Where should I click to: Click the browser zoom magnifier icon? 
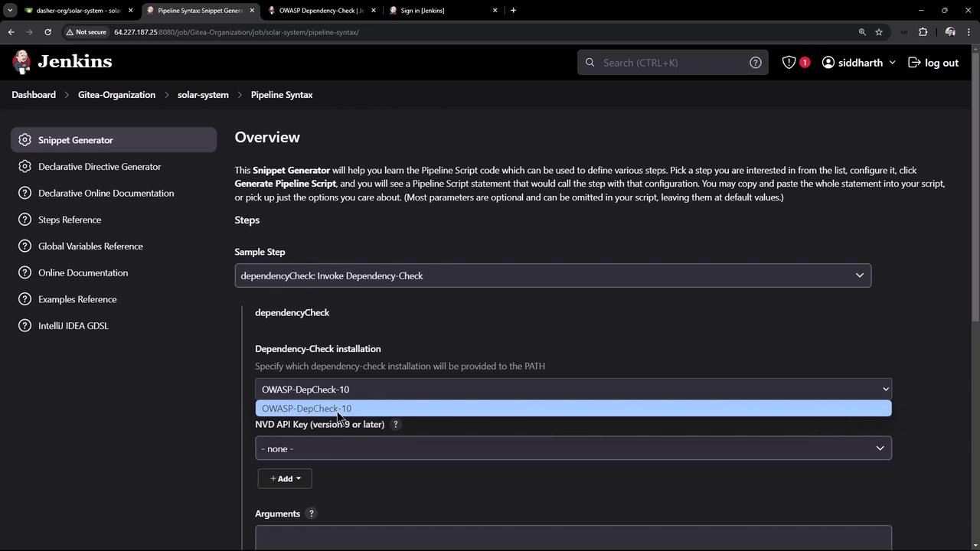pos(862,32)
